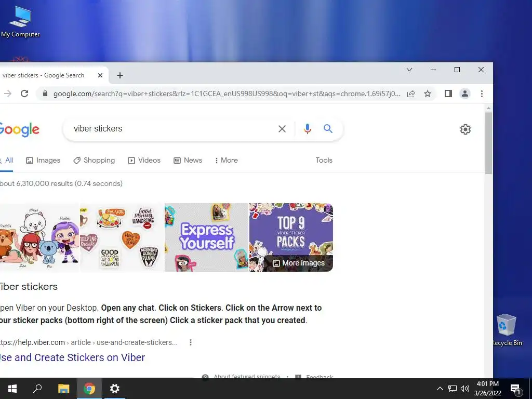This screenshot has height=399, width=532.
Task: View site info via the padlock icon
Action: point(45,94)
